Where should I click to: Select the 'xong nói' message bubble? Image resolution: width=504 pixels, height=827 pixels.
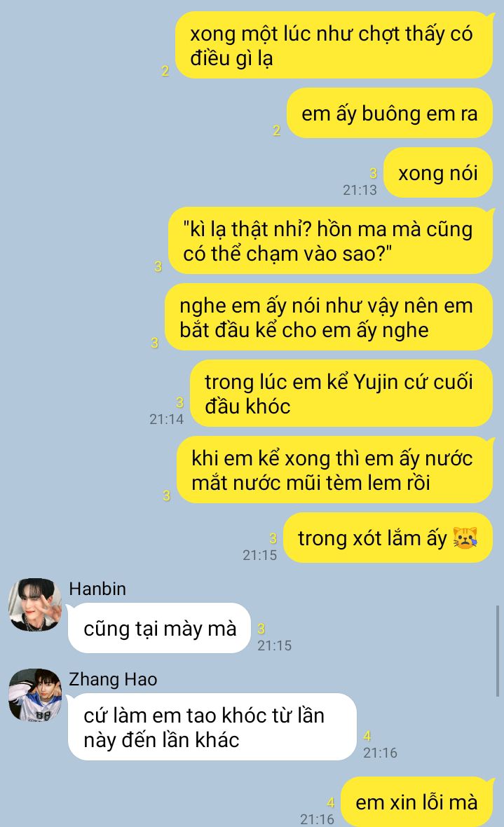coord(438,173)
